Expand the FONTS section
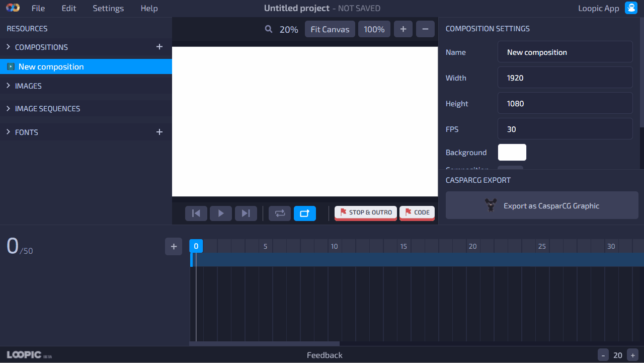Screen dimensions: 644x363 click(x=9, y=132)
